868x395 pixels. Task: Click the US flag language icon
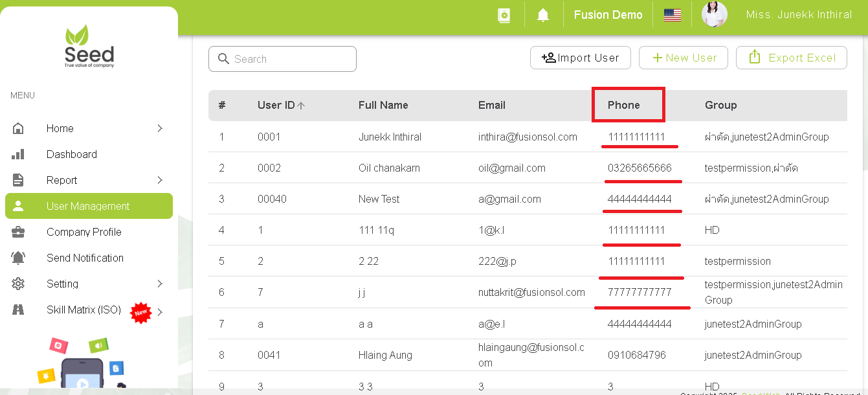(673, 15)
